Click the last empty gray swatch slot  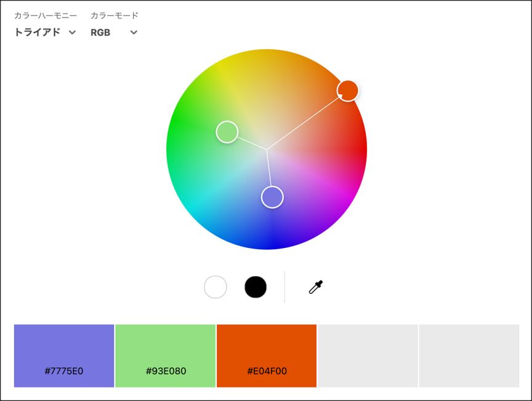pos(469,355)
